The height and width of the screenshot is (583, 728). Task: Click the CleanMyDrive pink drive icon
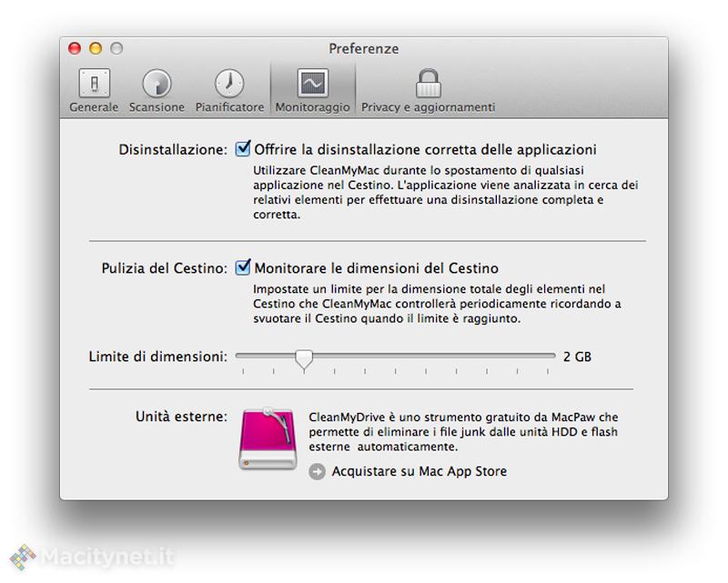coord(268,438)
